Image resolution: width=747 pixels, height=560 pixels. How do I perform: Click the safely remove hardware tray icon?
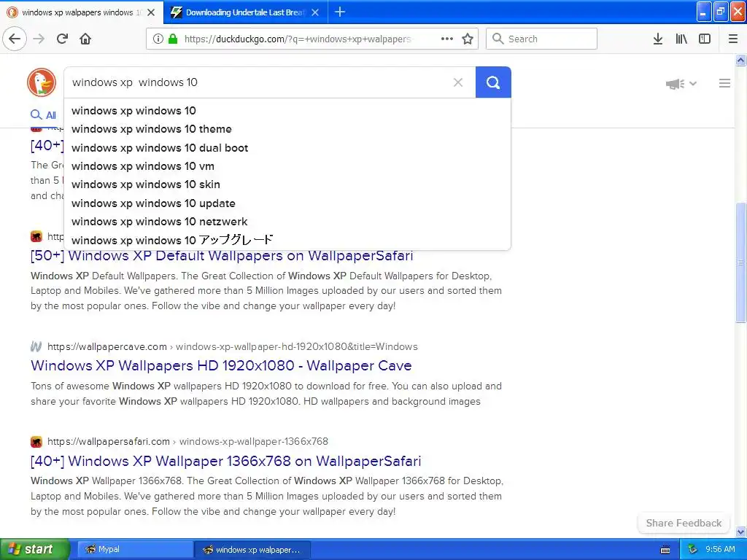(692, 550)
